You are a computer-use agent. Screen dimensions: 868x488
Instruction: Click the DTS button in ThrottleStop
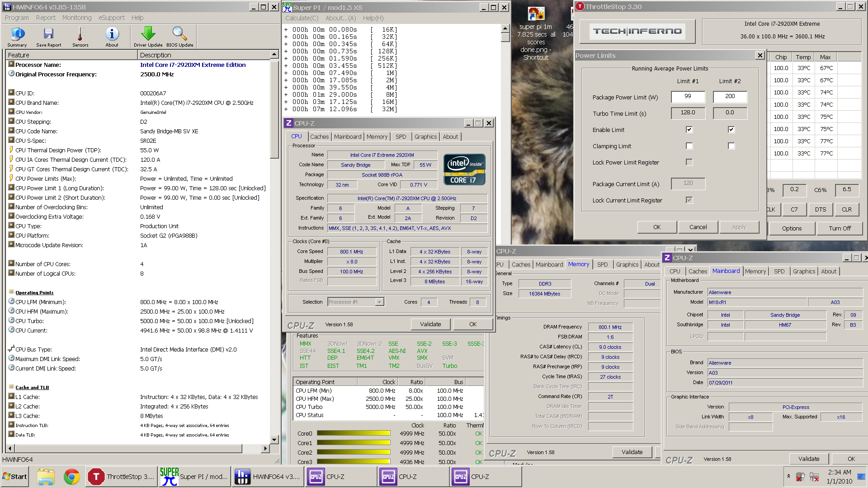pyautogui.click(x=820, y=209)
